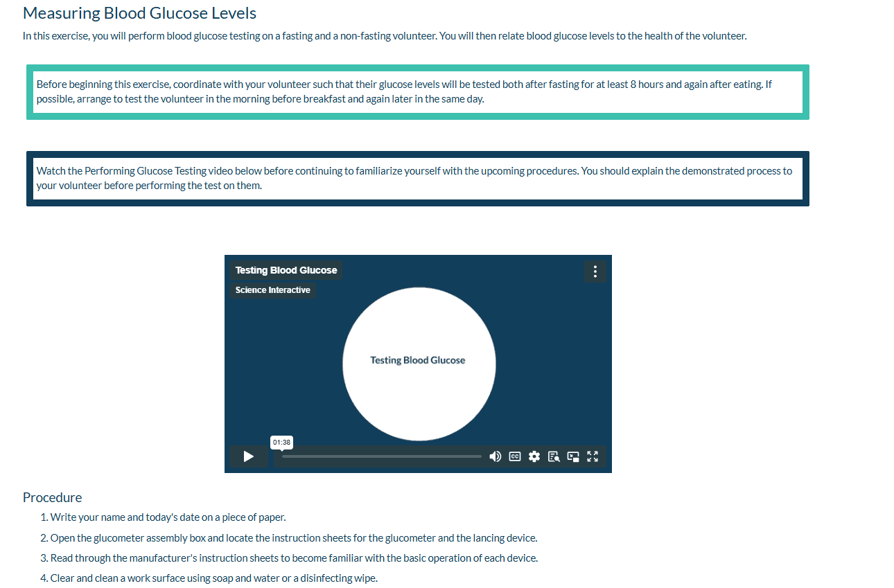Select procedure step 4 about cleaning work surface
Viewport: 894px width, 588px height.
pos(209,578)
